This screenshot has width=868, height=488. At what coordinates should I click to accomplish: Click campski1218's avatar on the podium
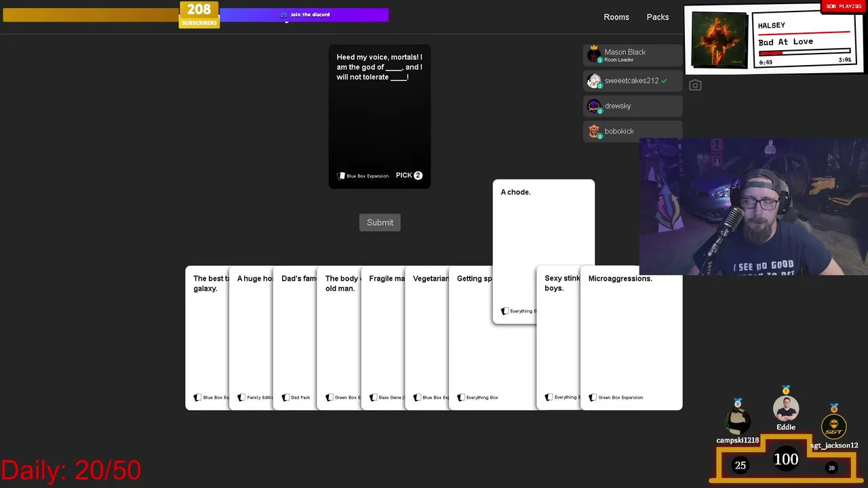738,422
